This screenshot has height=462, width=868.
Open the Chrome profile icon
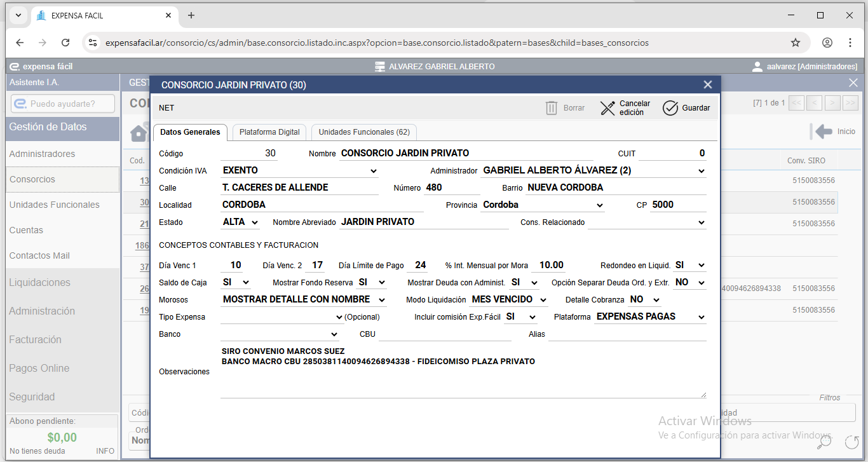827,43
